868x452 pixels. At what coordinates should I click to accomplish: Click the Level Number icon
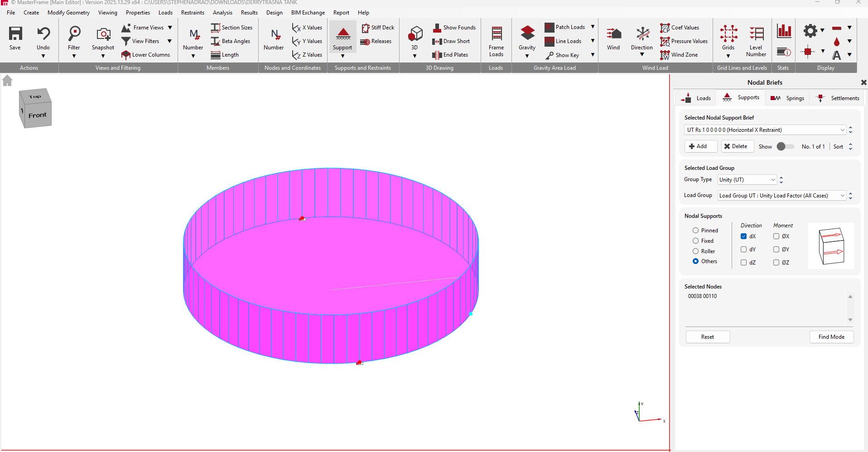pyautogui.click(x=756, y=34)
